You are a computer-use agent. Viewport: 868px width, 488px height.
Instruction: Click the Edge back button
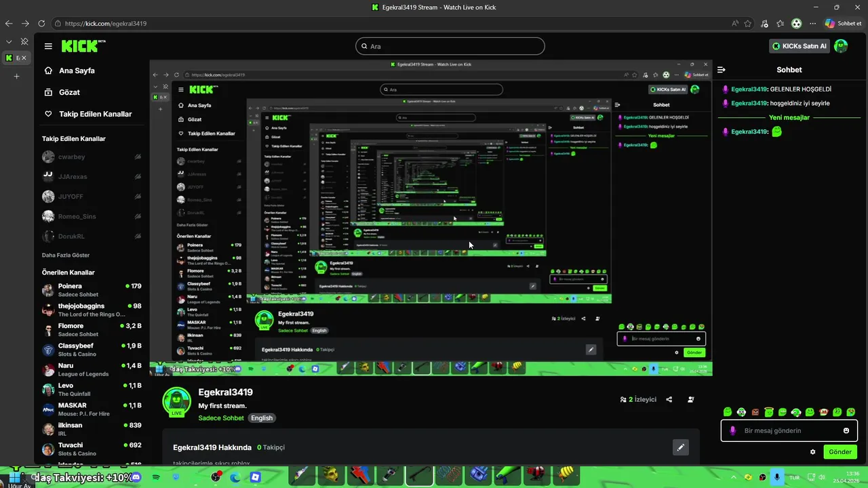tap(9, 23)
